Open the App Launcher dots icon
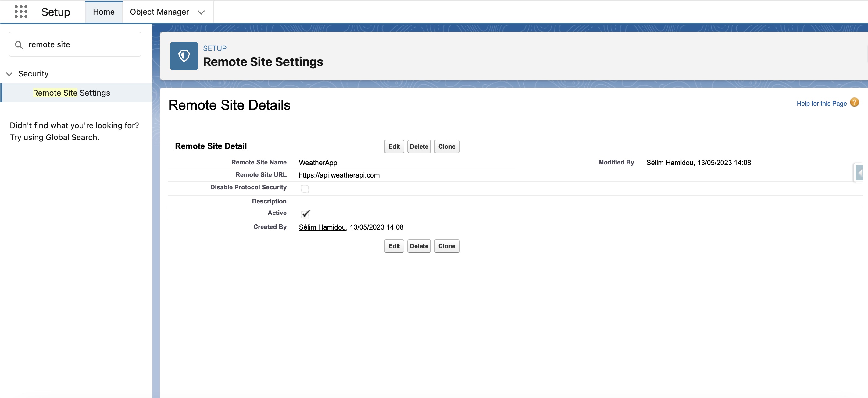The width and height of the screenshot is (868, 398). [21, 12]
